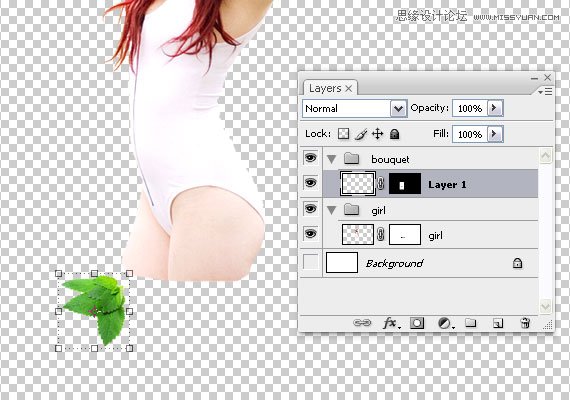Click top-left transform handle on leaves
570x400 pixels.
58,273
